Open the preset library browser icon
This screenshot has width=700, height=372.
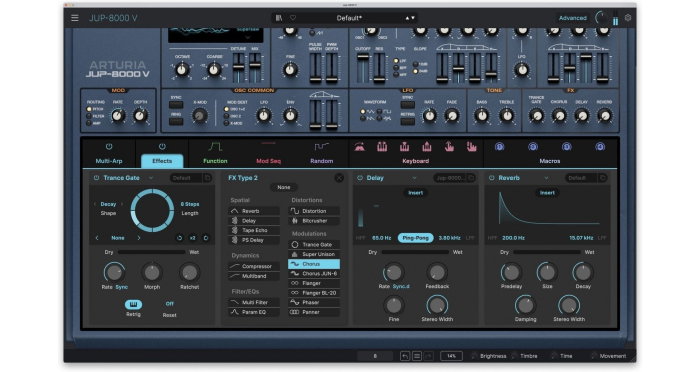click(x=279, y=18)
